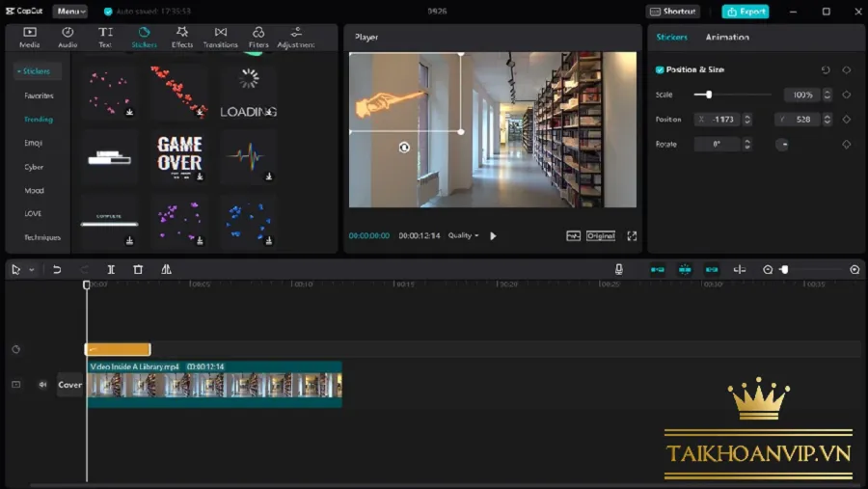Toggle main track magnet
868x489 pixels.
[657, 270]
